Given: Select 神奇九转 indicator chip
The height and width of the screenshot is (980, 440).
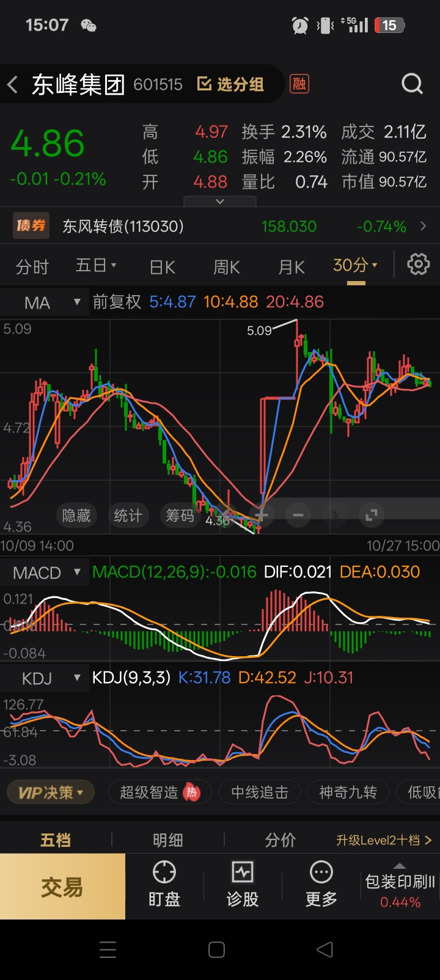Looking at the screenshot, I should tap(348, 792).
